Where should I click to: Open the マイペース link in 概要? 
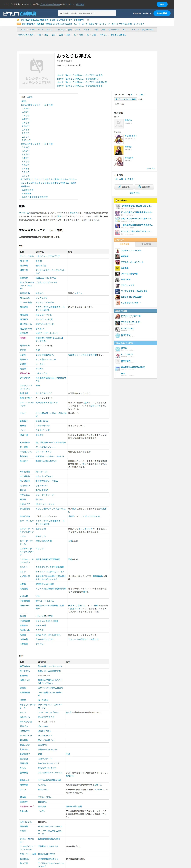tap(24, 213)
